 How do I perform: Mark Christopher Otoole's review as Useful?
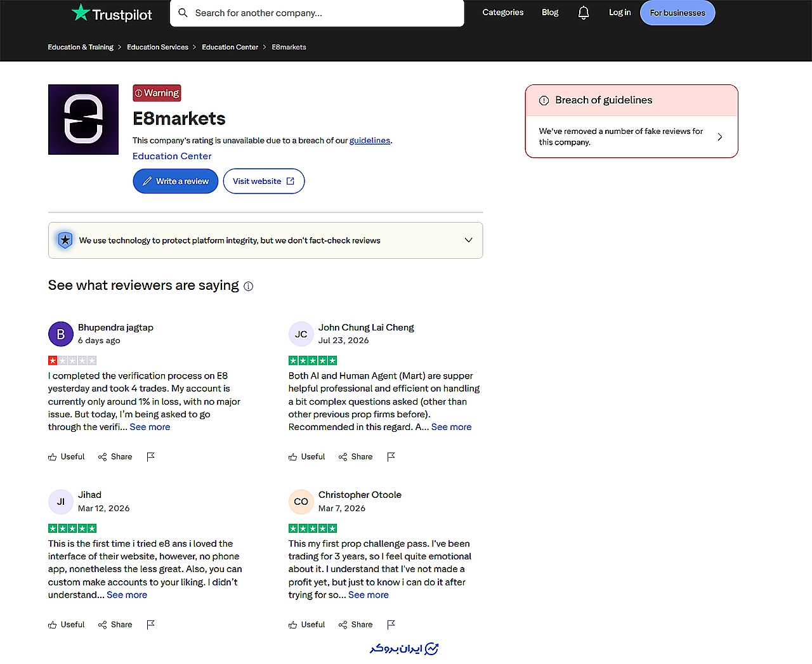point(307,625)
